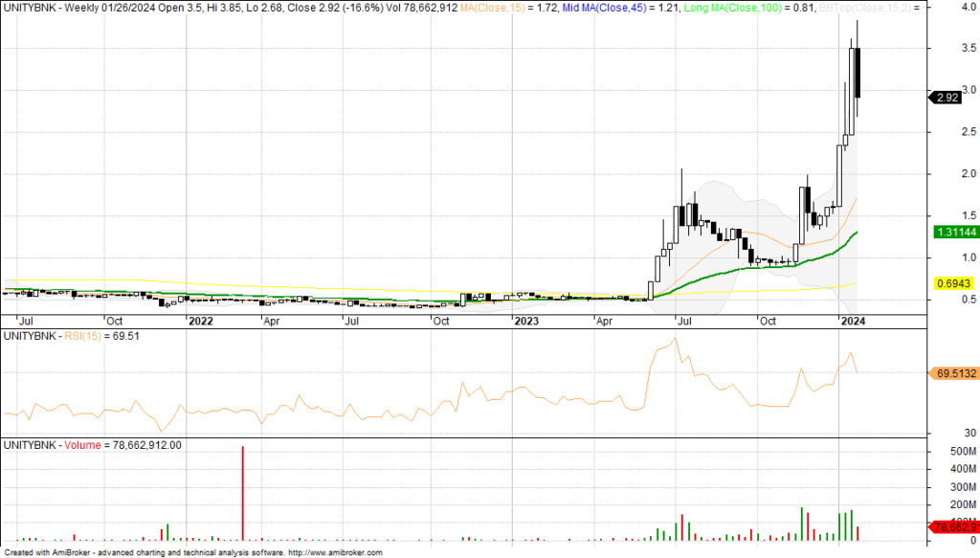Screen dimensions: 980x558
Task: Click the 2024 year marker on time axis
Action: [x=851, y=322]
